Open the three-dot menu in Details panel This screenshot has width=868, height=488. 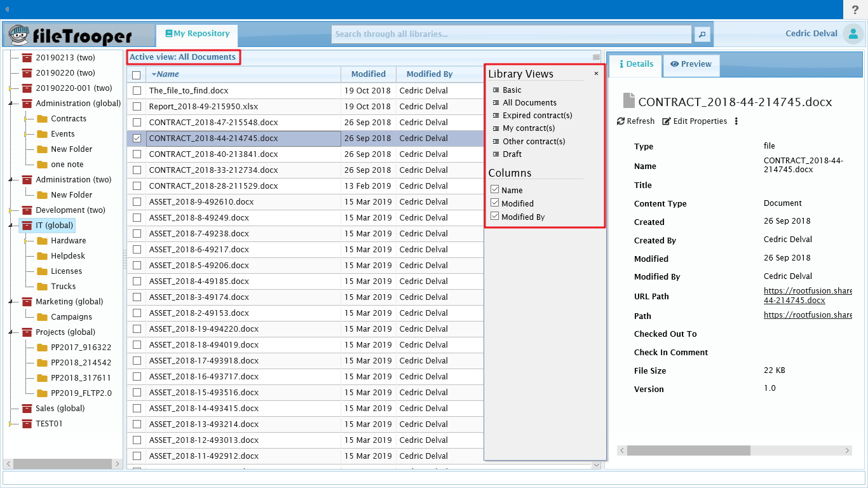pos(736,121)
